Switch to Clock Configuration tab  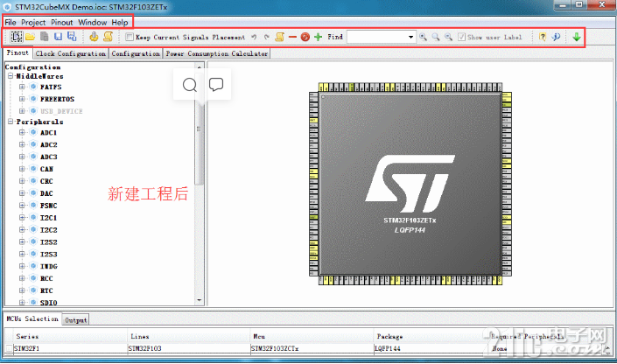70,53
